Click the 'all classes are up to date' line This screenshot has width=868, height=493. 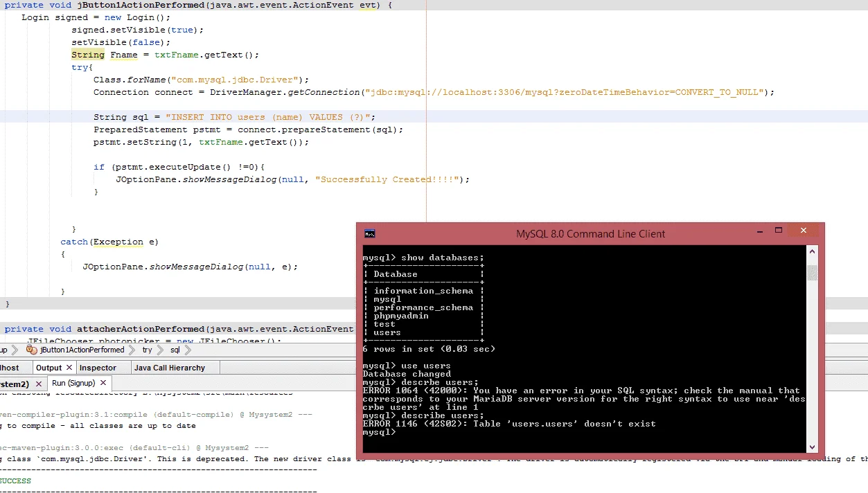click(98, 426)
